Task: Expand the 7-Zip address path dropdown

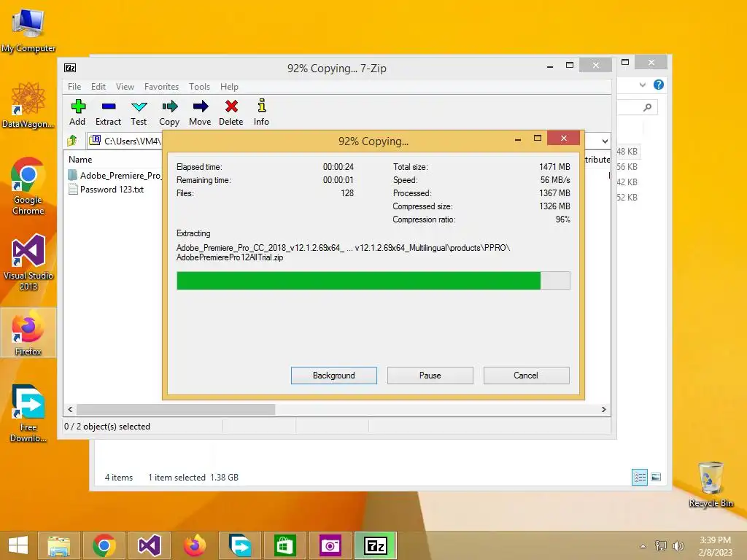Action: [x=605, y=141]
